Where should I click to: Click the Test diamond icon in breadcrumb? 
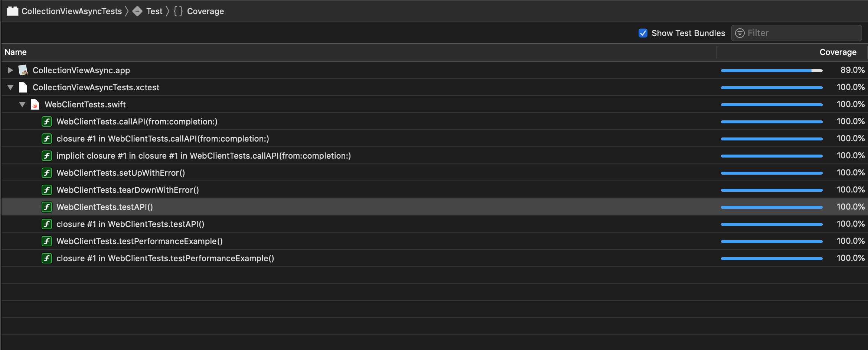pyautogui.click(x=137, y=11)
